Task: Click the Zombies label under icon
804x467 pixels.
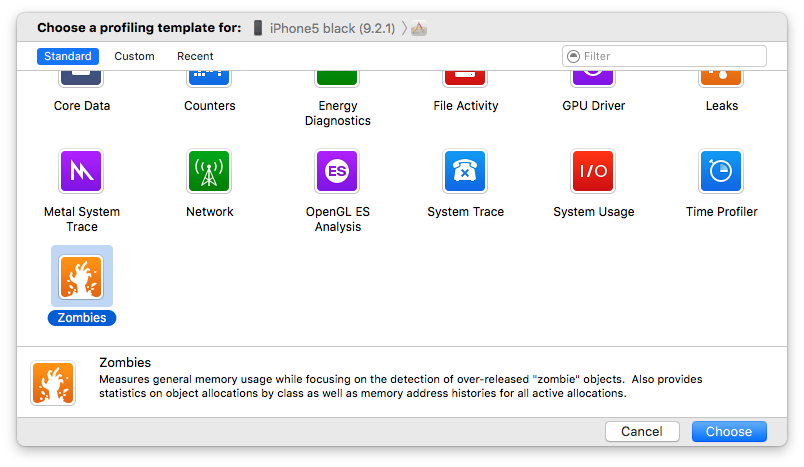Action: point(82,318)
